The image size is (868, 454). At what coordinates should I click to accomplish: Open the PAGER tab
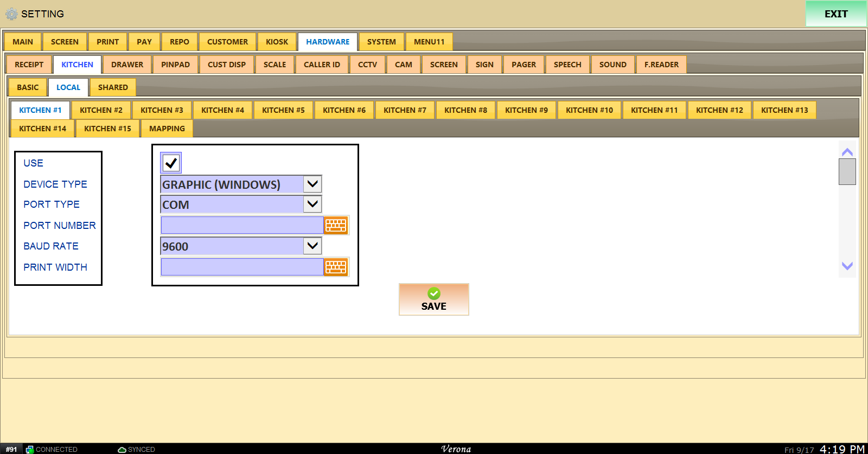(x=524, y=65)
